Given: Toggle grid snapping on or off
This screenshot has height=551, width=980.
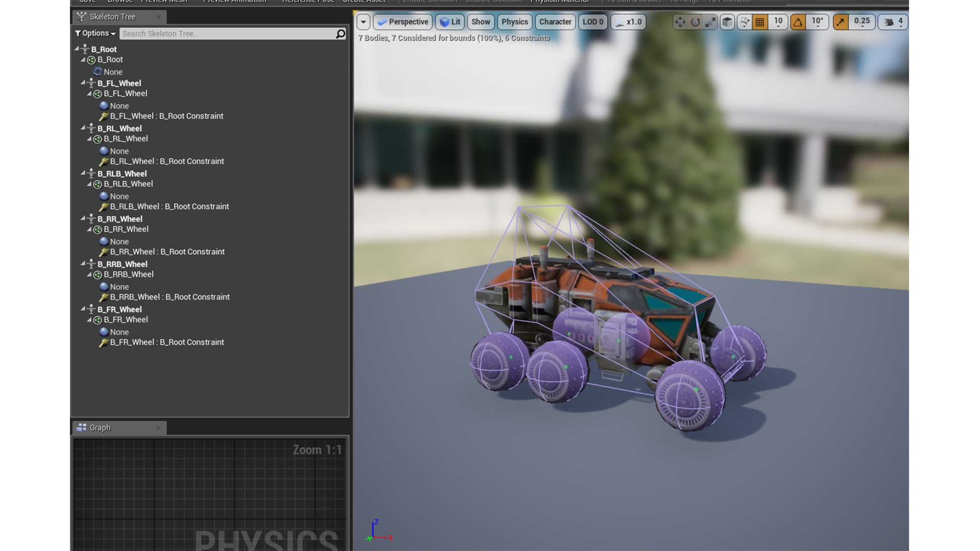Looking at the screenshot, I should 759,22.
